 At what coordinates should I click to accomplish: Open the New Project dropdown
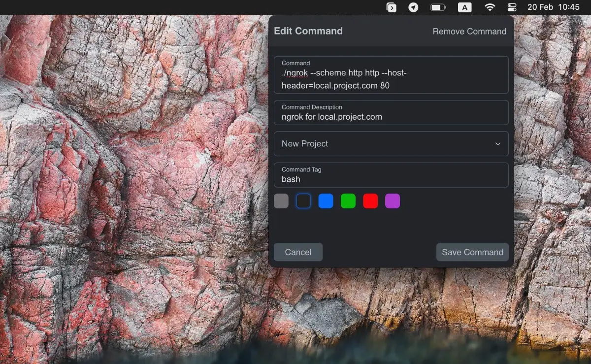pos(391,143)
